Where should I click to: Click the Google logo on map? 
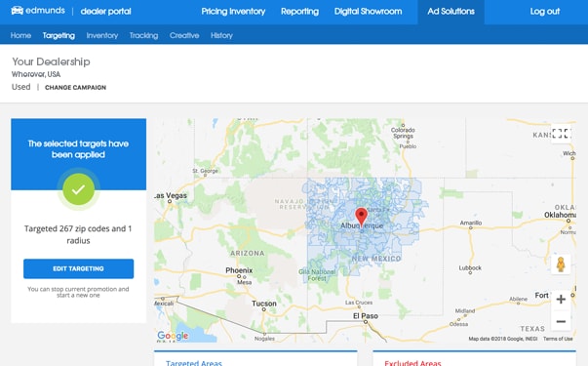(x=173, y=336)
